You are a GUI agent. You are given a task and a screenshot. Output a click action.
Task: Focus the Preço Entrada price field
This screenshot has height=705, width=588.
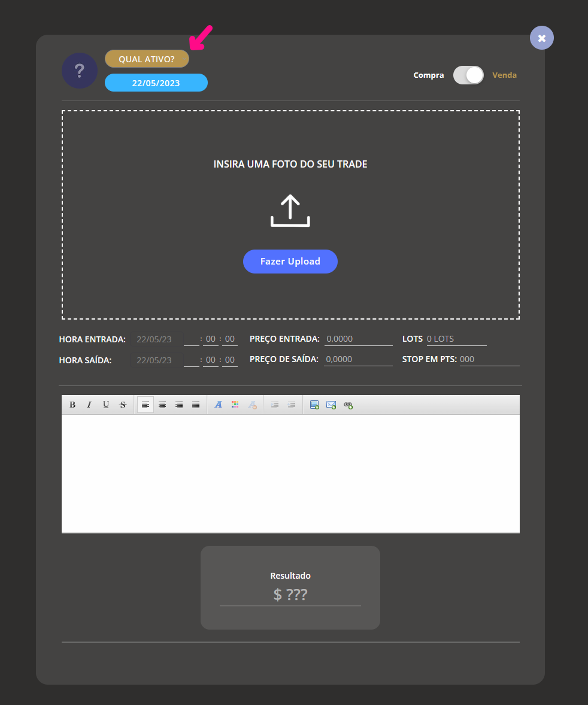(358, 339)
